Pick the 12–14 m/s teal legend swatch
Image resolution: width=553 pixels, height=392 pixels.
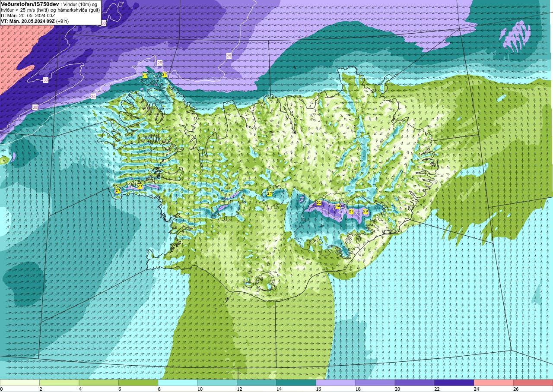pos(257,383)
